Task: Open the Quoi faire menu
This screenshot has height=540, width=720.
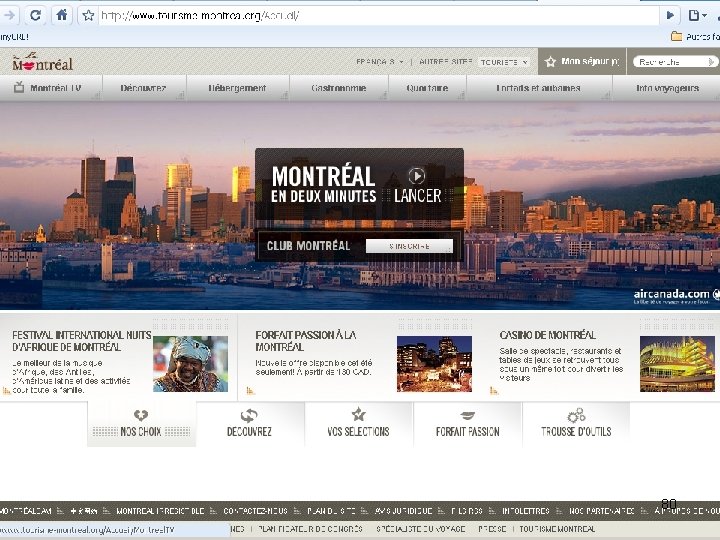Action: click(428, 88)
